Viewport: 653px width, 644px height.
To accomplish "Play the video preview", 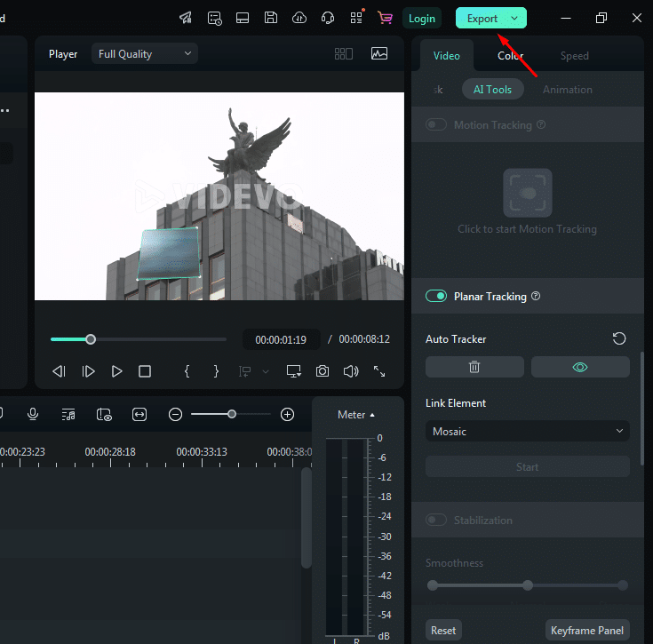I will click(116, 371).
